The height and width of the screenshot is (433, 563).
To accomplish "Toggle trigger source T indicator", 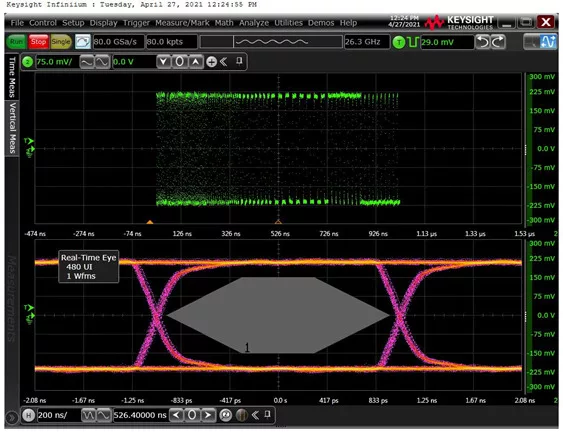I will click(399, 42).
